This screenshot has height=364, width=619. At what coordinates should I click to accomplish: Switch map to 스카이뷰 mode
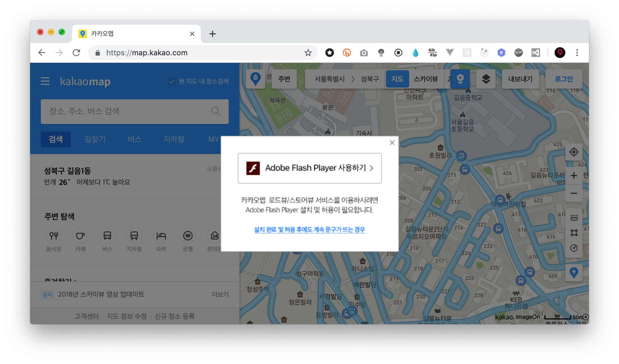[x=426, y=79]
